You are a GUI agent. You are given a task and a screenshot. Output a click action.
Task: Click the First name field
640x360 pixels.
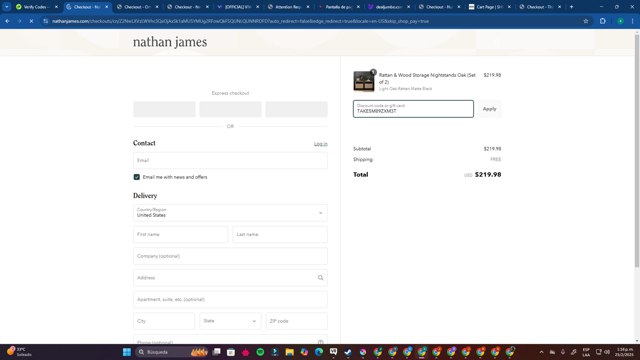[180, 235]
